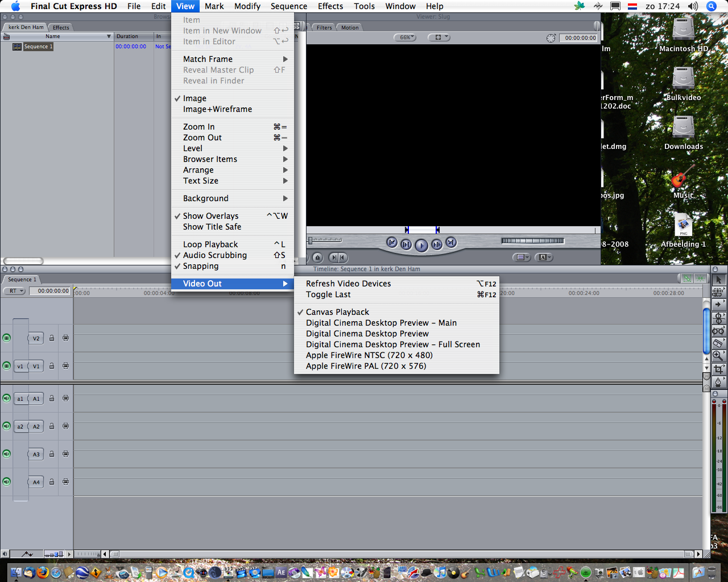Select the Pen tool in tool palette

pos(718,381)
